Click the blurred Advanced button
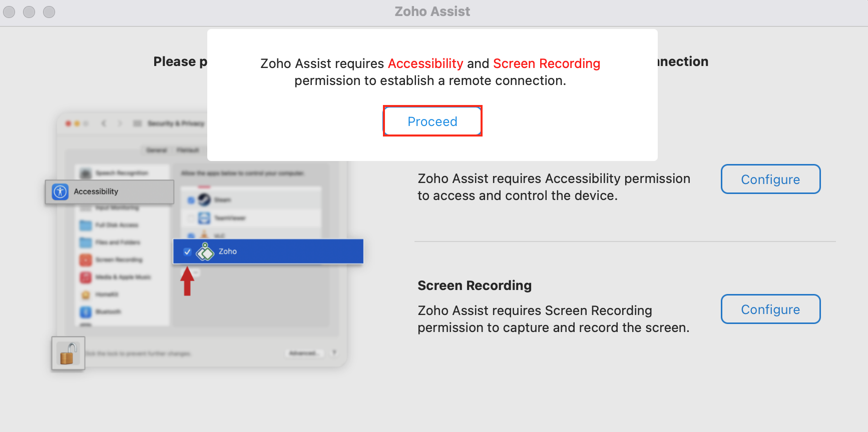868x432 pixels. click(304, 353)
